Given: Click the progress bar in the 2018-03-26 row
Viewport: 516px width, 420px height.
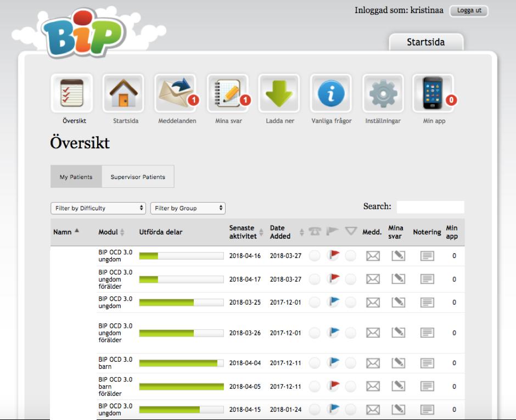Looking at the screenshot, I should tap(181, 333).
